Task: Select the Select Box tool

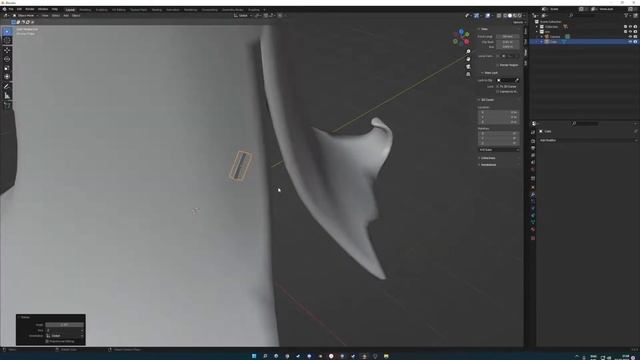Action: (x=7, y=31)
